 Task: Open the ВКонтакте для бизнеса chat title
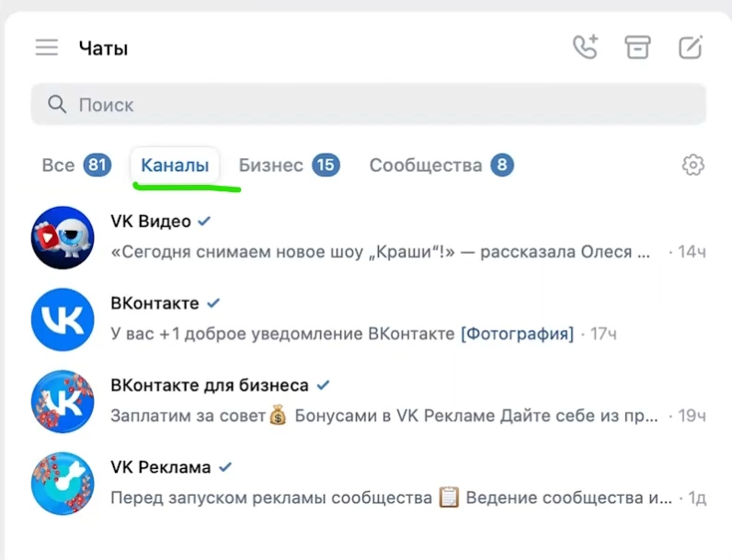pos(210,385)
